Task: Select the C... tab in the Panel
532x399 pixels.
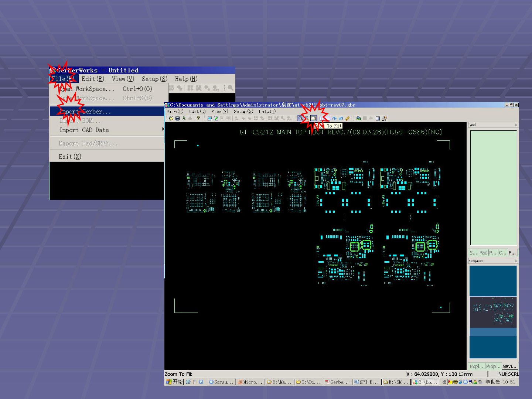Action: coord(502,253)
